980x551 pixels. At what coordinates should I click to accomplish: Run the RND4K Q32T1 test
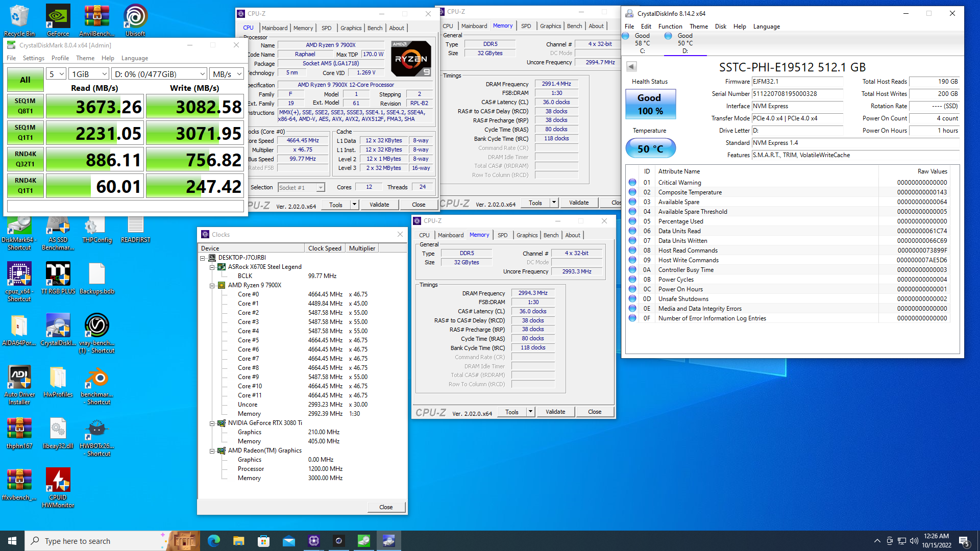(25, 159)
